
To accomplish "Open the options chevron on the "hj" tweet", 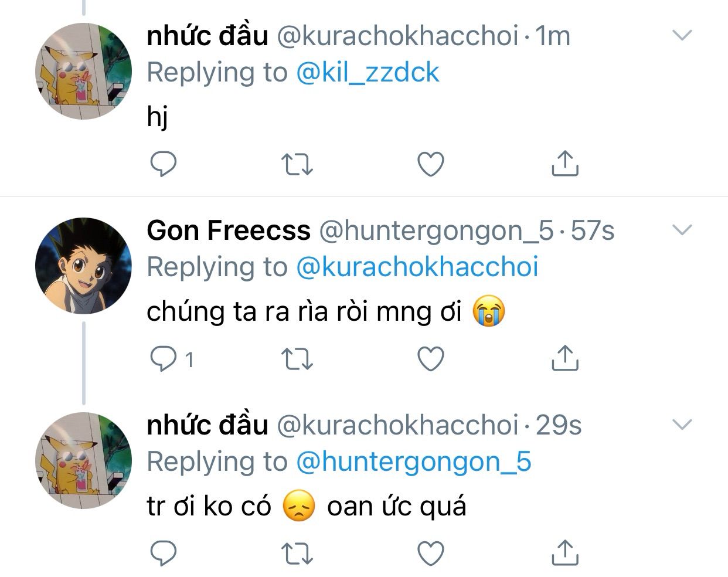I will [682, 36].
